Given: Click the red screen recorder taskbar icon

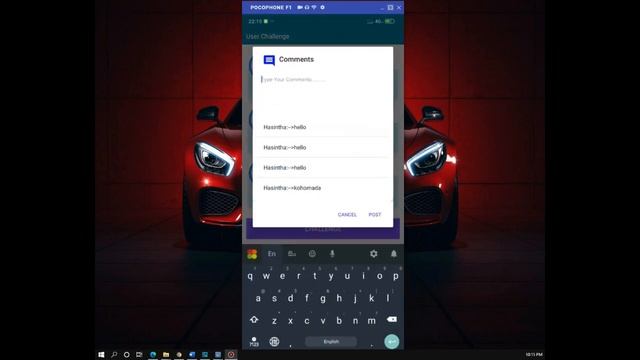Looking at the screenshot, I should [x=231, y=354].
